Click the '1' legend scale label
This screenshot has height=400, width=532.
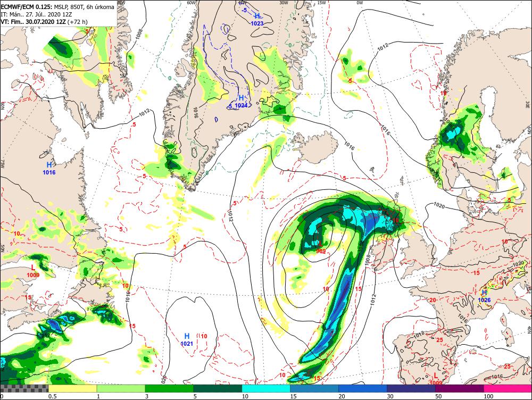(98, 396)
